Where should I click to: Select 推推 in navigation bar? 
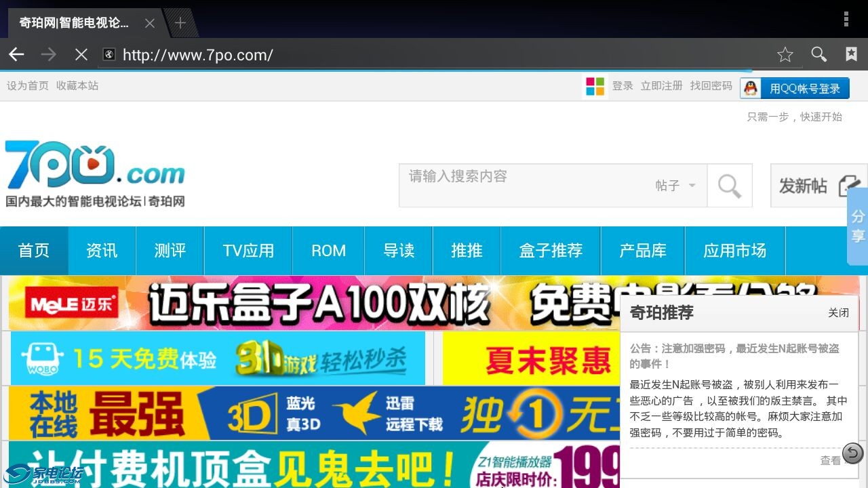[467, 251]
